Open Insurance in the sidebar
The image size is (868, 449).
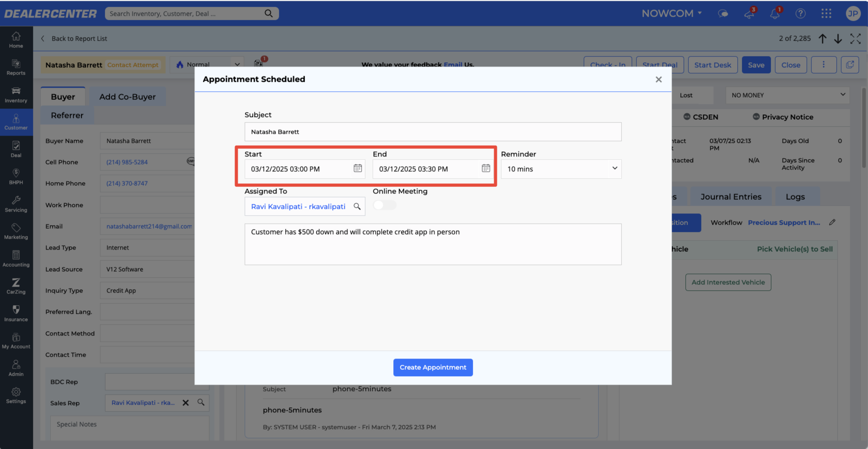[x=16, y=313]
